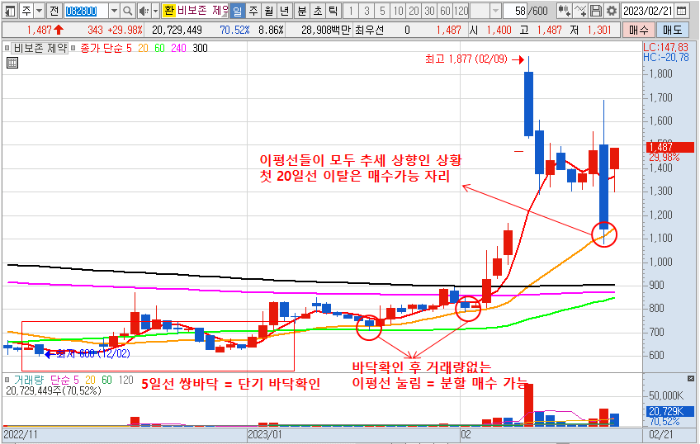Screen dimensions: 700x444
Task: Click the volume legend expander square
Action: (x=7, y=380)
